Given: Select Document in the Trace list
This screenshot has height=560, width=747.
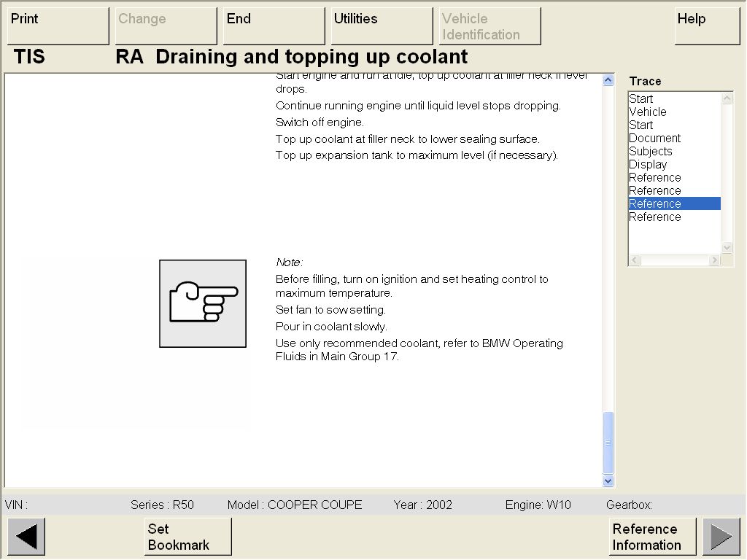Looking at the screenshot, I should point(654,138).
